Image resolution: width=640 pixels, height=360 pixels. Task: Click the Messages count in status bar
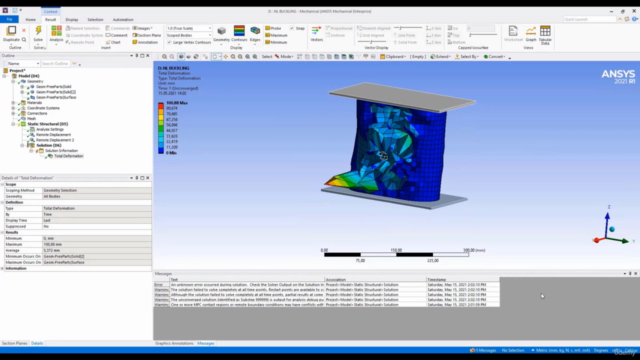[x=483, y=350]
